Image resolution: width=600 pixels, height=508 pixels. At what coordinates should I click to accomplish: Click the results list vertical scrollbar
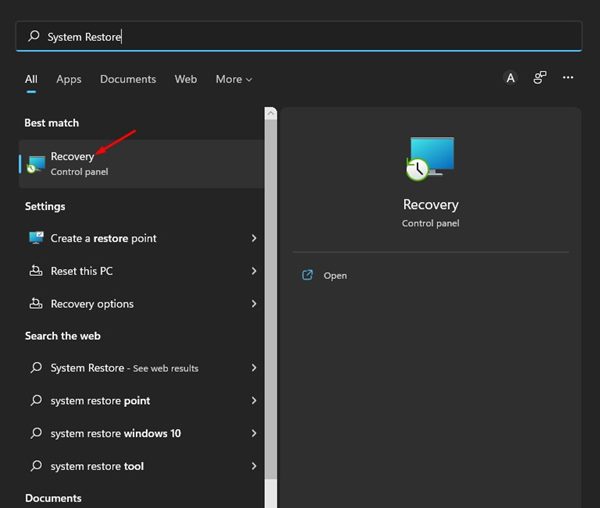pos(270,300)
